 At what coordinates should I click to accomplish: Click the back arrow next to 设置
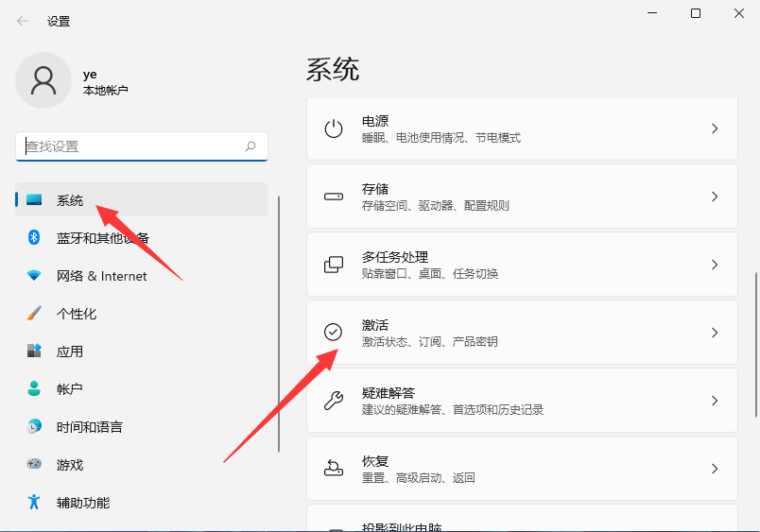tap(23, 21)
